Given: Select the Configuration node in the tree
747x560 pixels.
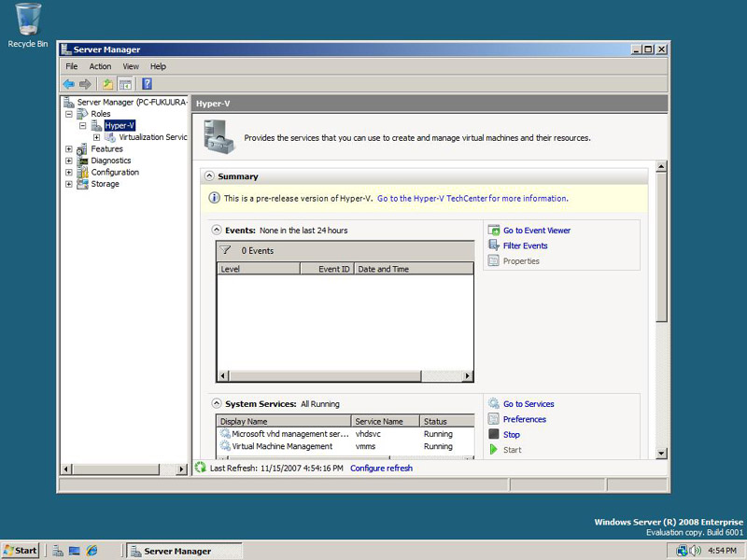Looking at the screenshot, I should (115, 173).
